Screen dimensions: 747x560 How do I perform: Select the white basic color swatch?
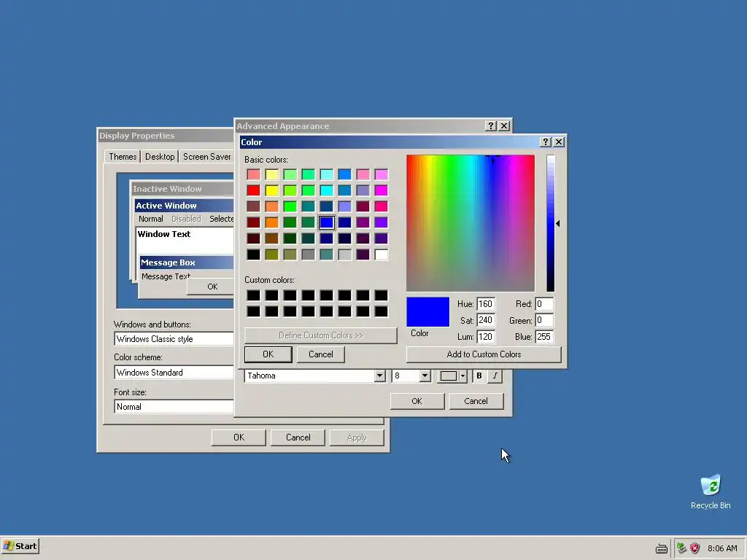[381, 254]
